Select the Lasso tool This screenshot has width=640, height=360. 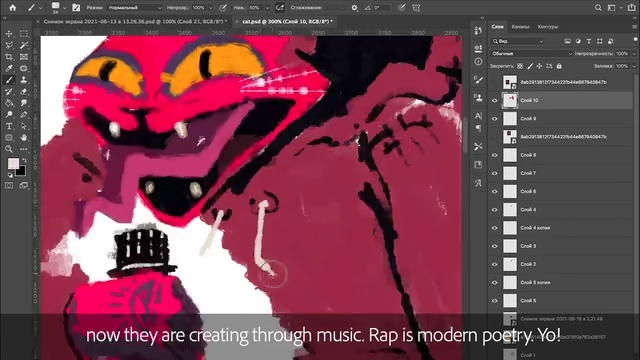coord(9,45)
